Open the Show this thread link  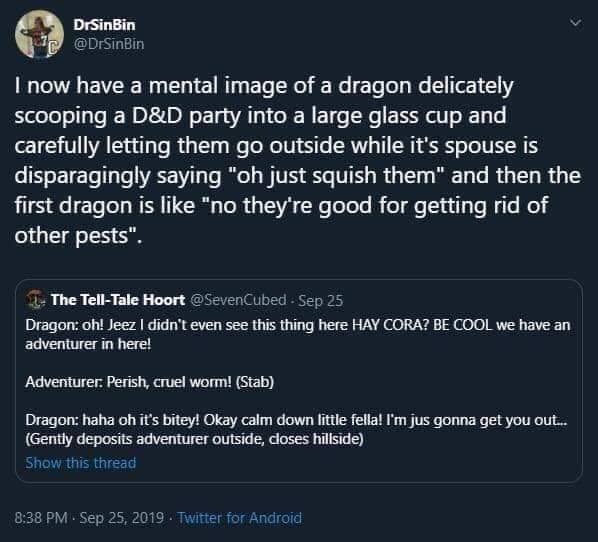point(80,463)
